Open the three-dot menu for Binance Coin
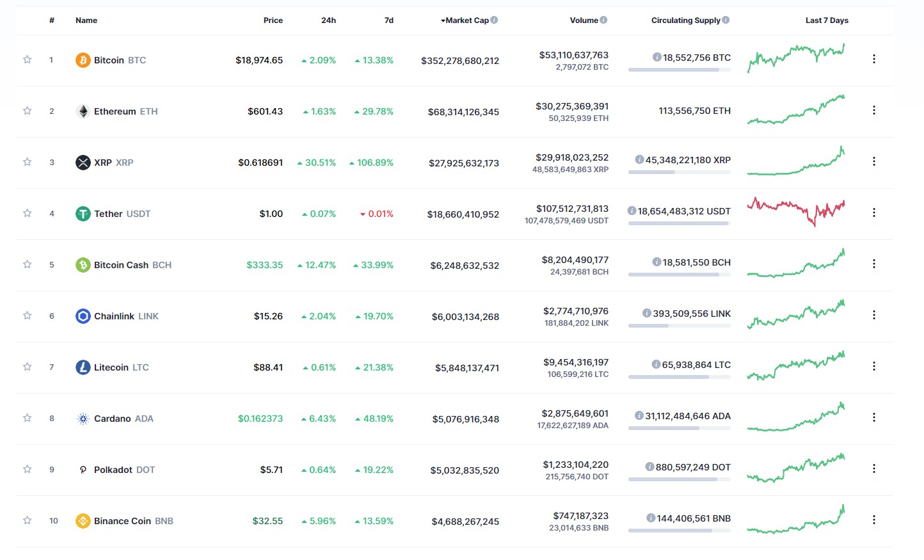 (x=874, y=520)
